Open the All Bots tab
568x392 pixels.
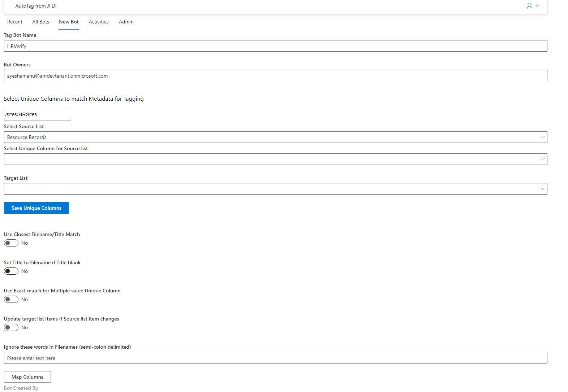click(x=41, y=22)
